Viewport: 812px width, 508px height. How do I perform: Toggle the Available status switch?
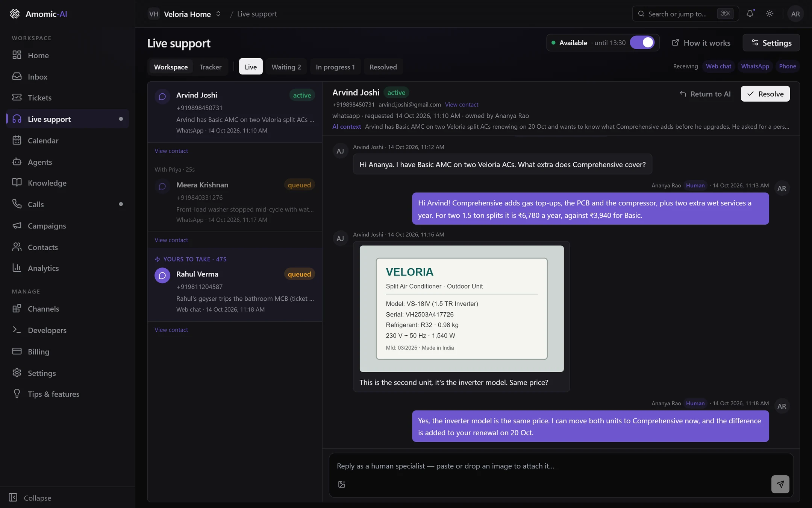642,43
